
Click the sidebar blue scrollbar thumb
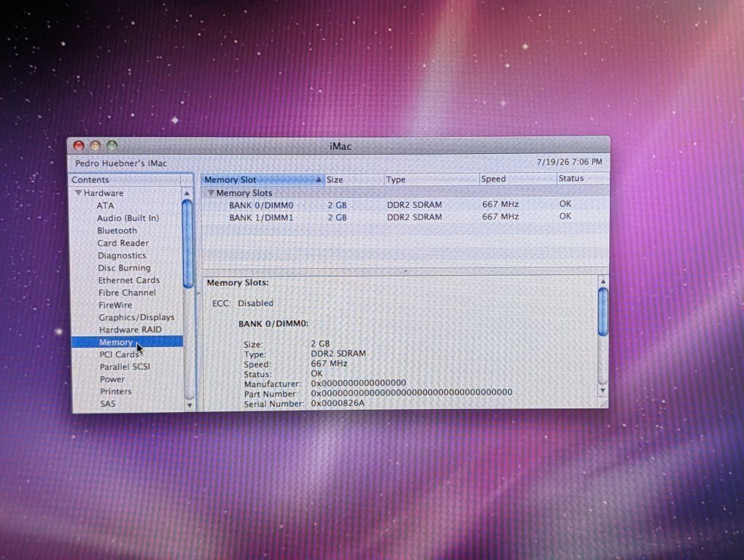tap(188, 244)
